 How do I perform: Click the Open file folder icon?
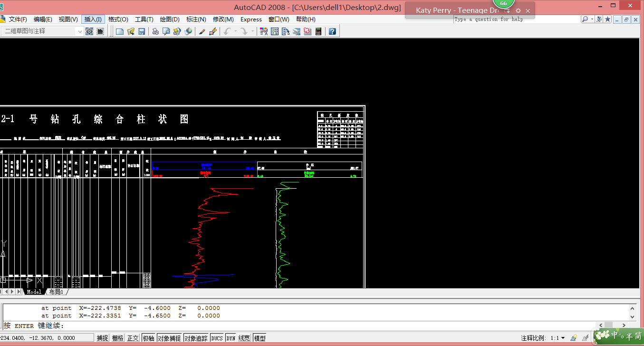[130, 31]
